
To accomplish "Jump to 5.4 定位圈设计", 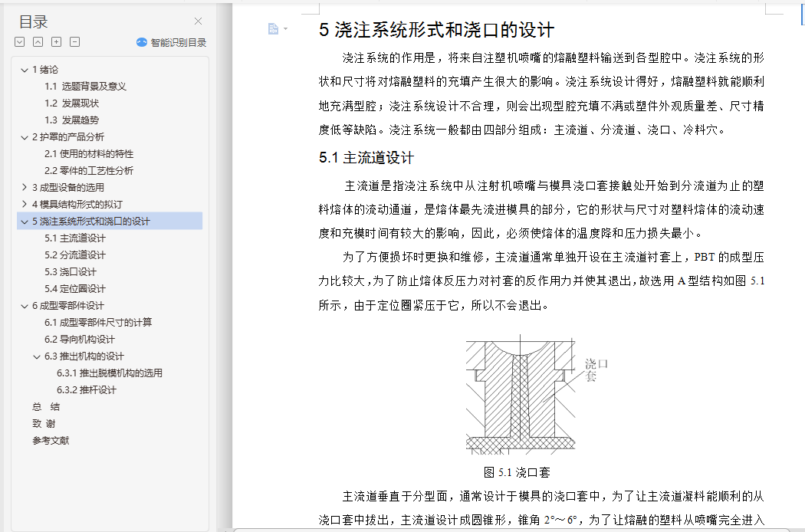I will pyautogui.click(x=75, y=289).
